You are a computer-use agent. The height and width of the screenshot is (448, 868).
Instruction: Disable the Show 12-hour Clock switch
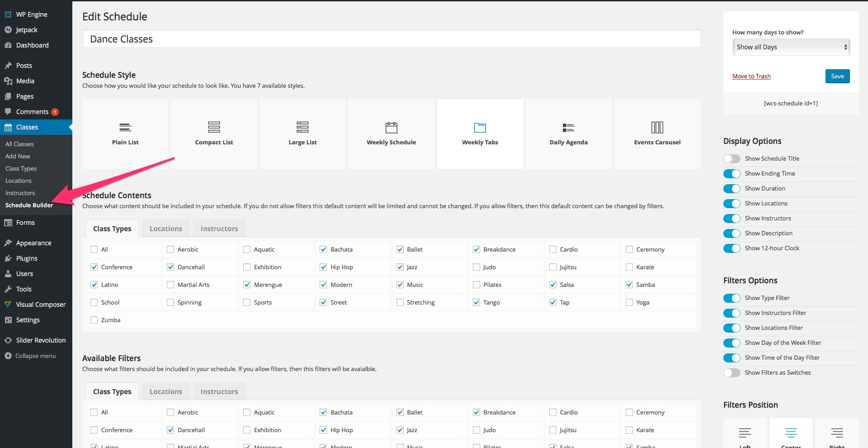[731, 248]
